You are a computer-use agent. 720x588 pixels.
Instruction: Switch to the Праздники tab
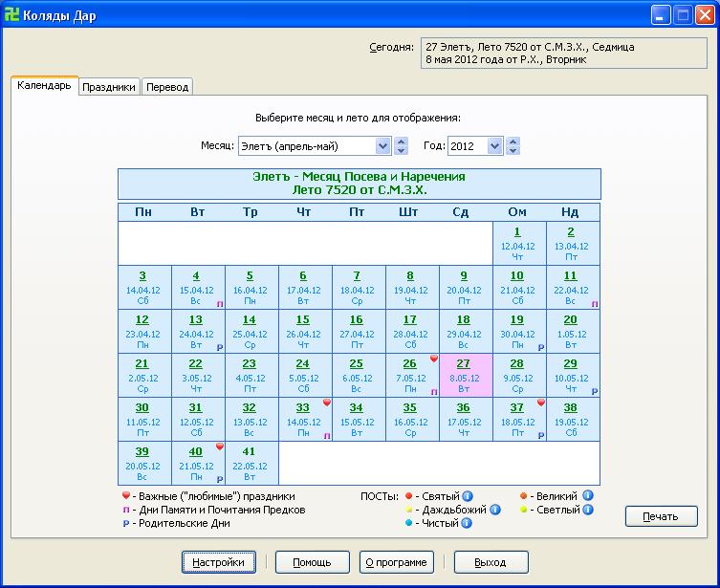109,87
